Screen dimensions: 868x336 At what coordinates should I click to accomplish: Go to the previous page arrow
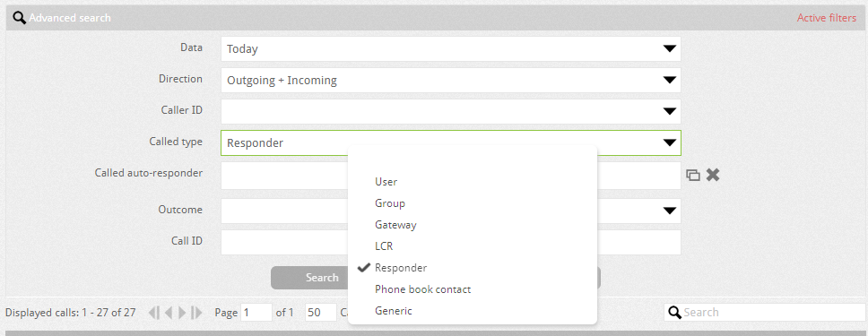(169, 313)
